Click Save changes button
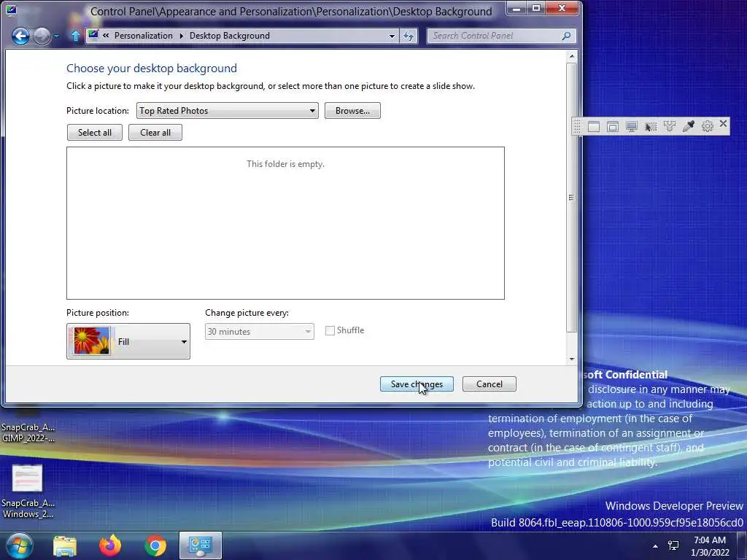Image resolution: width=747 pixels, height=560 pixels. 417,384
